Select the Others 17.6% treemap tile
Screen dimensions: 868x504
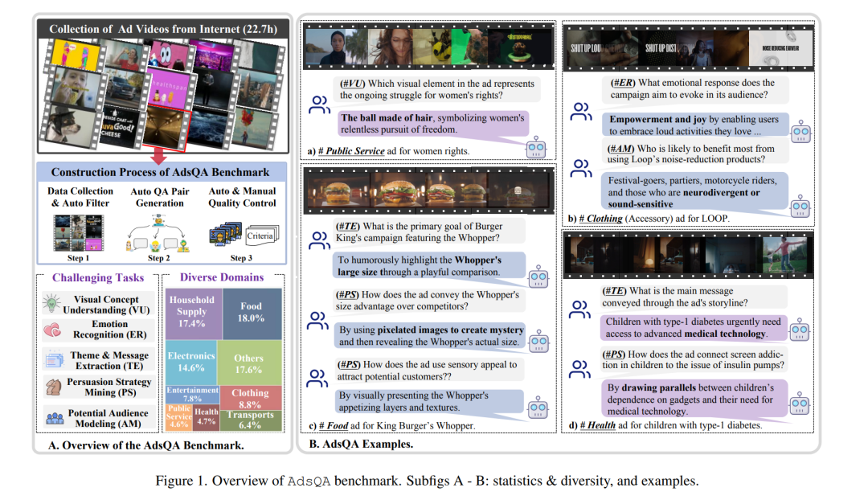pos(250,363)
